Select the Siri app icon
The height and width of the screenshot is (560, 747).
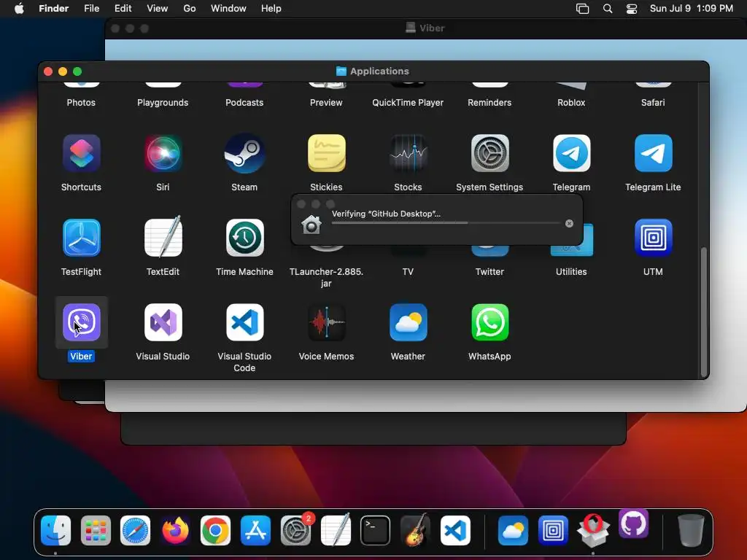click(x=163, y=153)
